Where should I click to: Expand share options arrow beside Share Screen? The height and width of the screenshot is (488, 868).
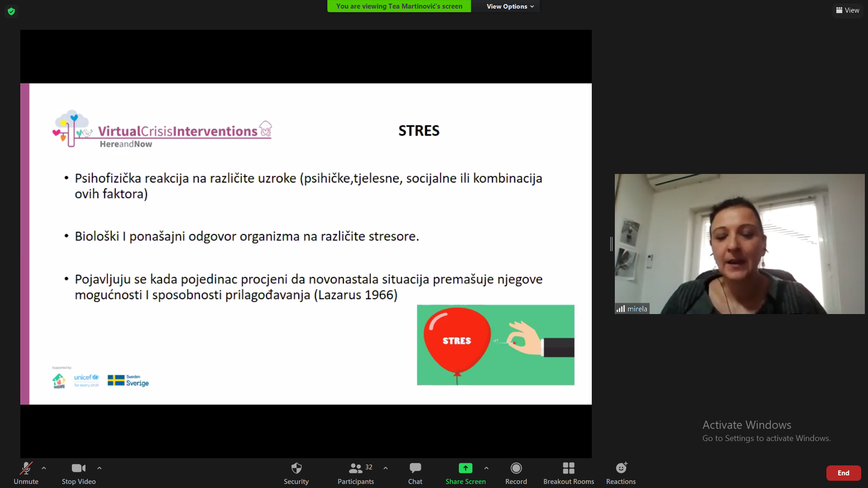(x=486, y=468)
